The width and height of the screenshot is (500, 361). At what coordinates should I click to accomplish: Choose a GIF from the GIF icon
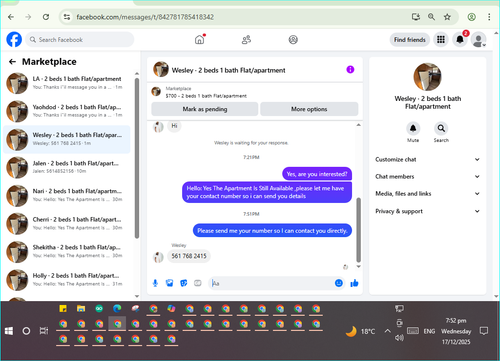coord(198,283)
